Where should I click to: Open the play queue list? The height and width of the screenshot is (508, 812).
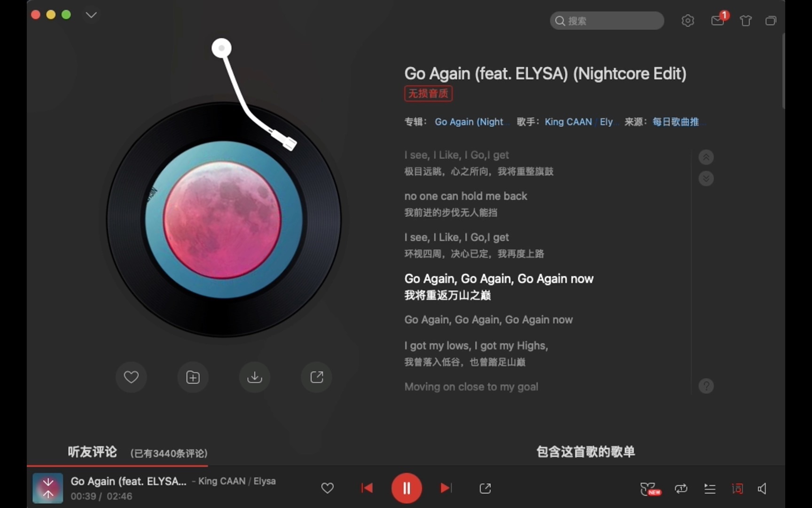point(710,489)
